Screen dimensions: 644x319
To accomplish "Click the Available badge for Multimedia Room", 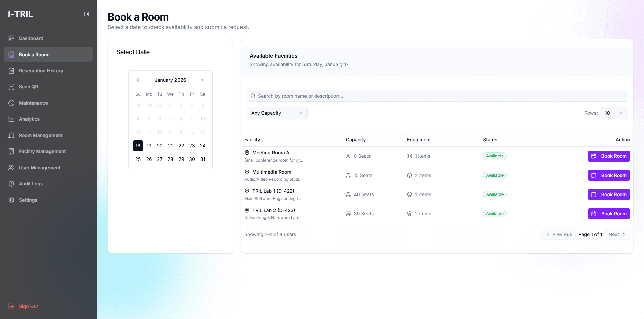I will (x=494, y=175).
